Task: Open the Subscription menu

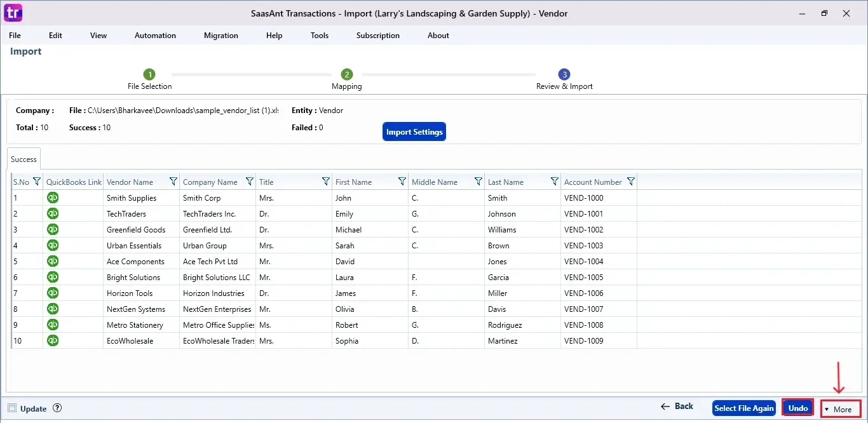Action: tap(378, 36)
